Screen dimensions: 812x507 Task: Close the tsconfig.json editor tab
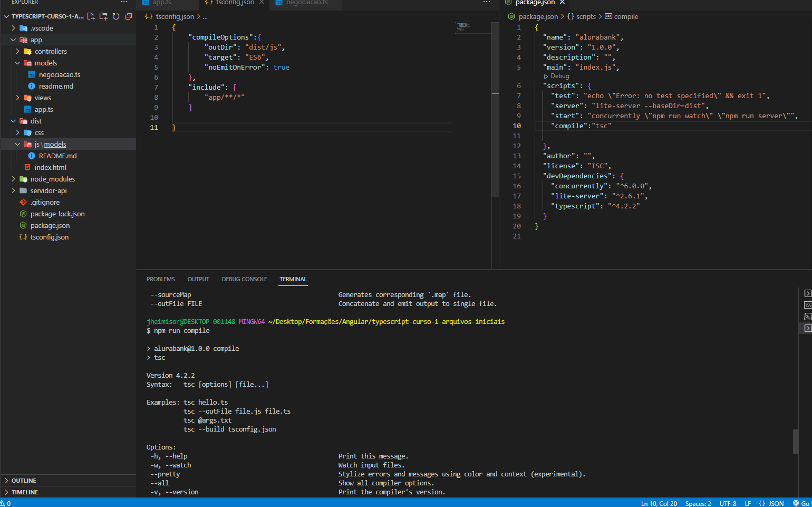click(x=262, y=3)
